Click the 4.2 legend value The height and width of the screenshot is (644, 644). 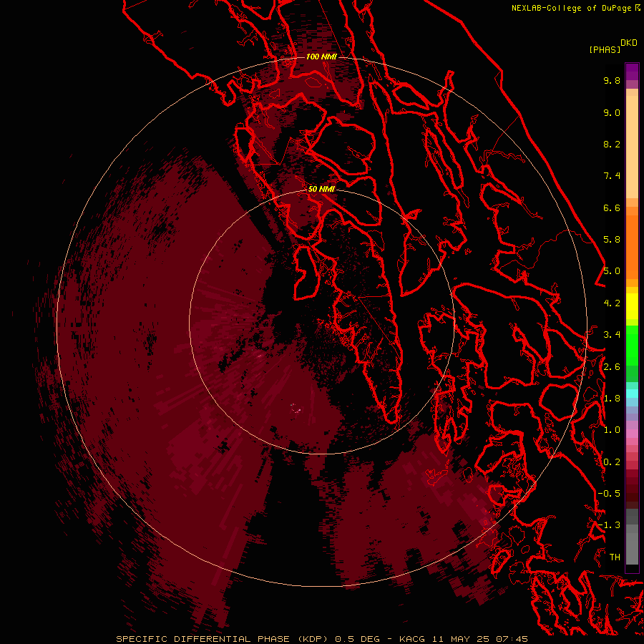tap(612, 303)
